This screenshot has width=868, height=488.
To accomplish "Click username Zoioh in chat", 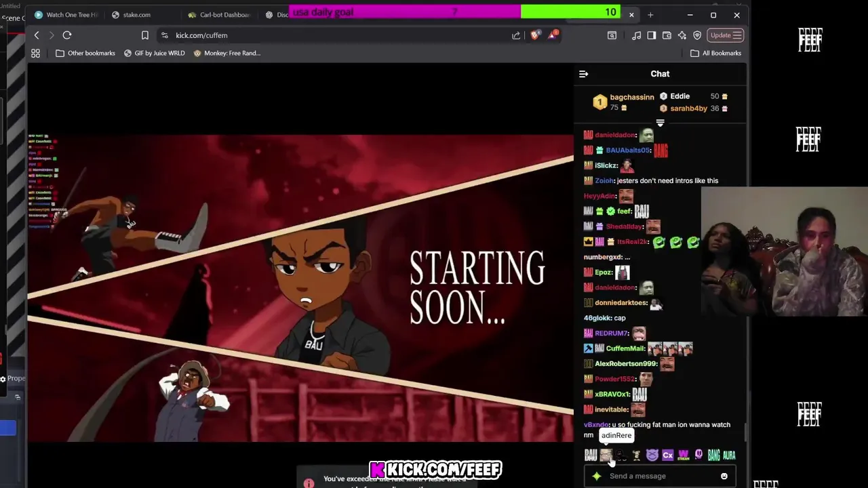I will (x=604, y=181).
